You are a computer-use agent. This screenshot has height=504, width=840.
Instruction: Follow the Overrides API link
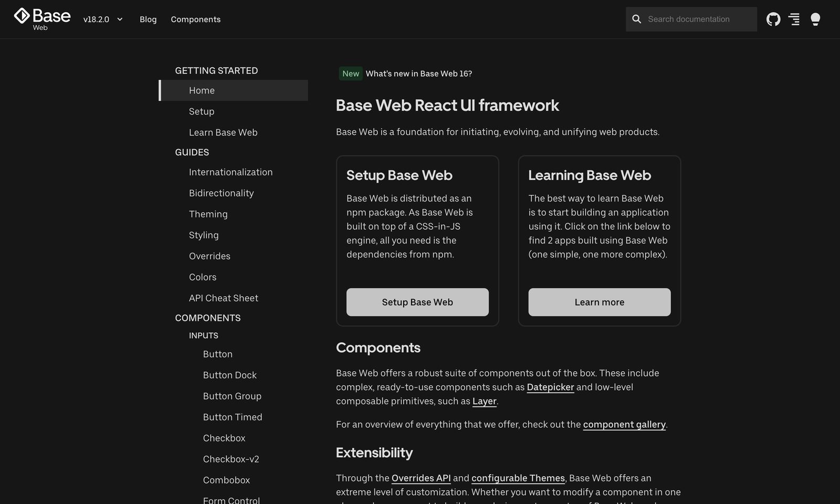421,478
